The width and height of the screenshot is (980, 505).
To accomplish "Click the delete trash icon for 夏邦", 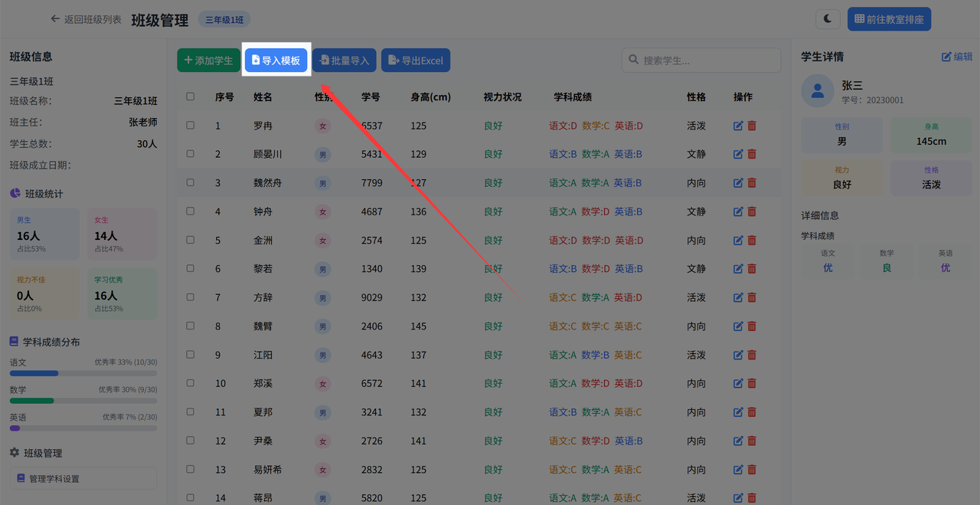I will point(753,412).
